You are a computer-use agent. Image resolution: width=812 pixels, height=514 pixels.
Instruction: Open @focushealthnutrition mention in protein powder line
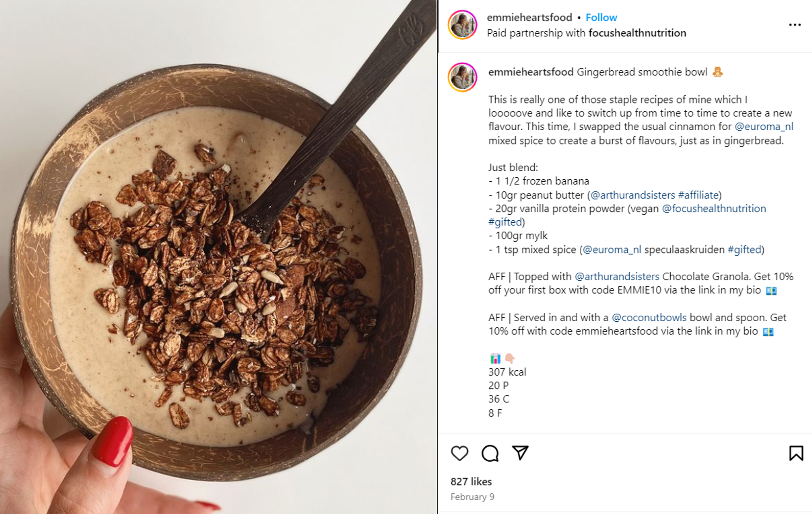[714, 209]
